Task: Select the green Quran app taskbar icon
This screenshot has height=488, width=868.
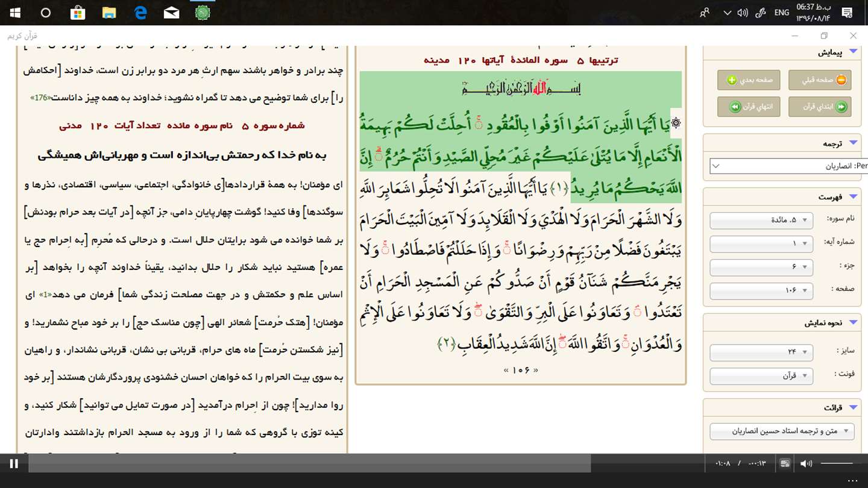Action: [x=203, y=13]
